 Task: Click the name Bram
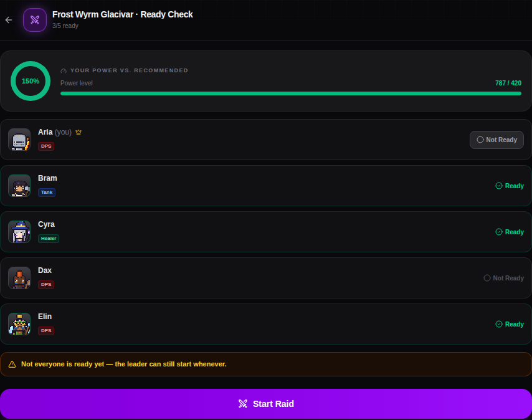(x=47, y=178)
